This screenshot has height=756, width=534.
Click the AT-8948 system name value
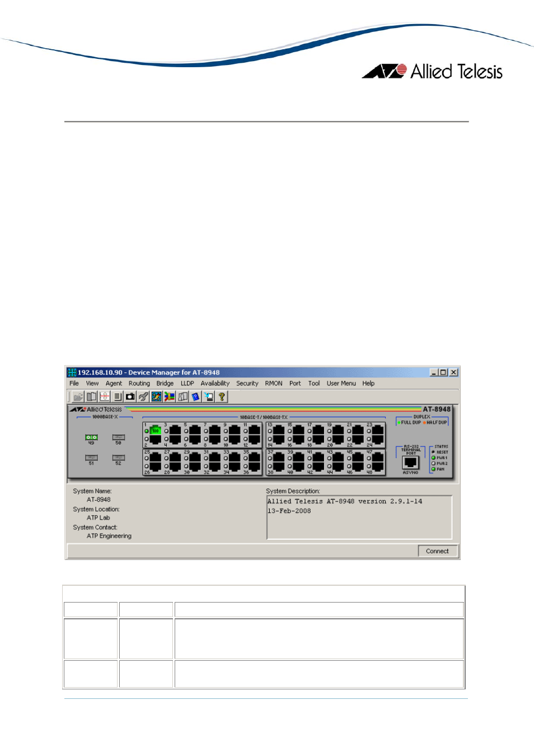(99, 500)
